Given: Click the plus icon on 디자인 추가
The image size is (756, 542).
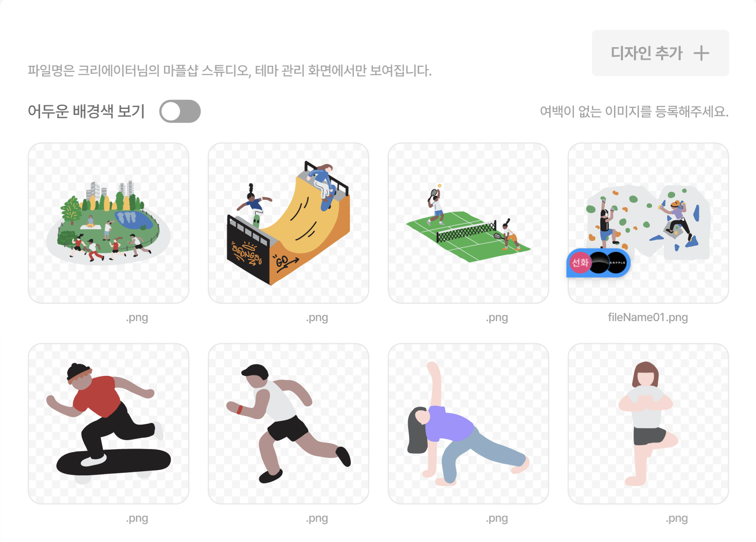Looking at the screenshot, I should coord(701,53).
